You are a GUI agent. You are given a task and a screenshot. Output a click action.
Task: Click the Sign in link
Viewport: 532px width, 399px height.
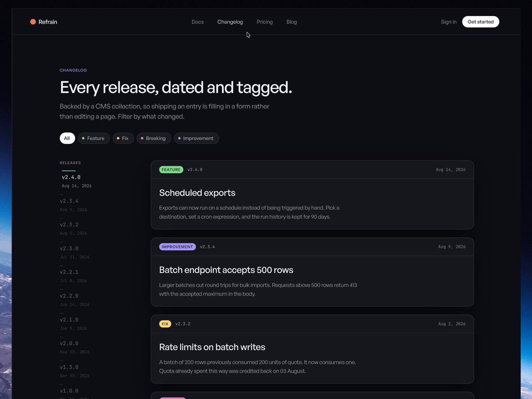pos(449,22)
